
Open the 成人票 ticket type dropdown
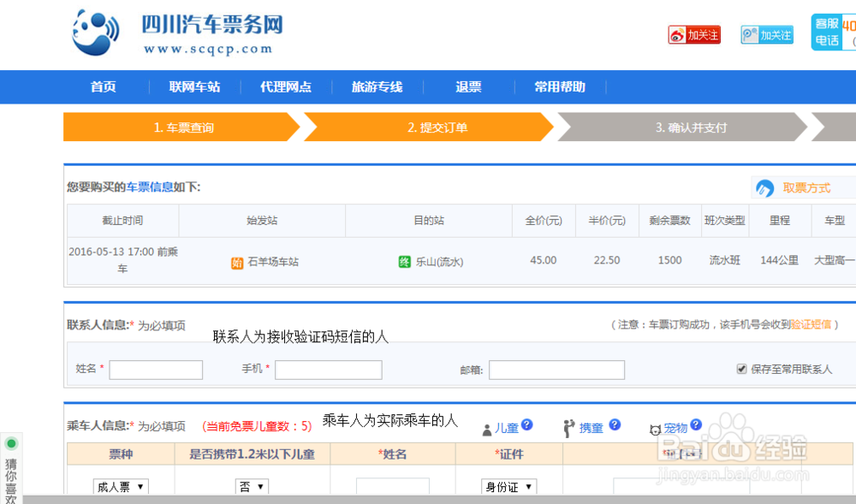coord(120,484)
